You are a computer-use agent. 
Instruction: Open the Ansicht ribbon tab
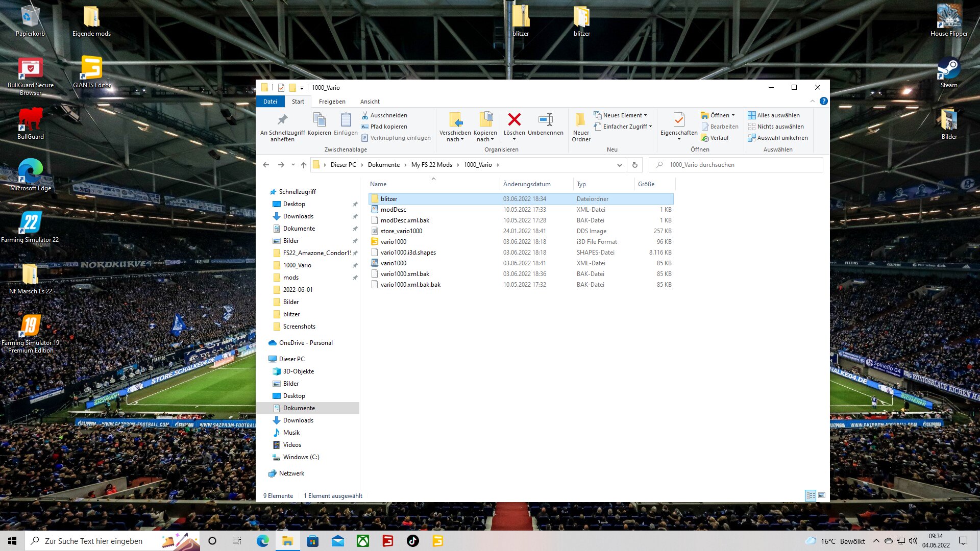[x=370, y=102]
